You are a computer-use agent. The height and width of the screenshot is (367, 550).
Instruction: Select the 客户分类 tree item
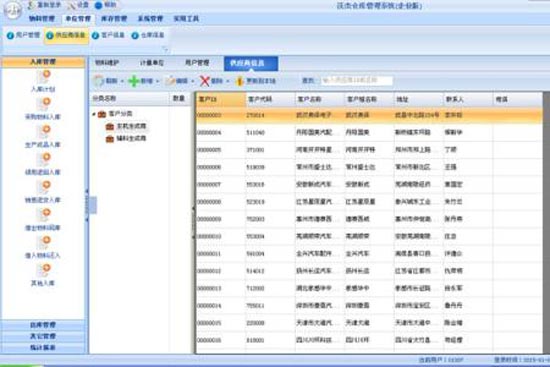coord(120,114)
